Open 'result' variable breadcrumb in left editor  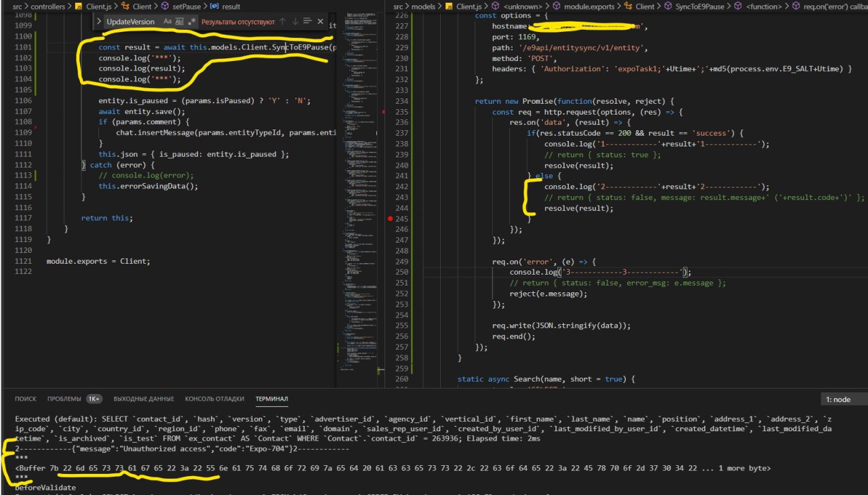click(x=231, y=6)
